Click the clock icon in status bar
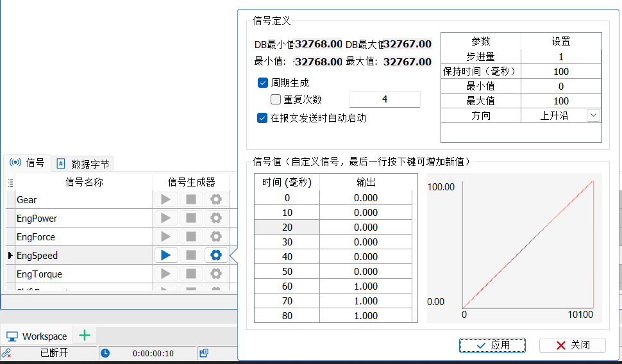Viewport: 622px width, 364px height. 105,353
